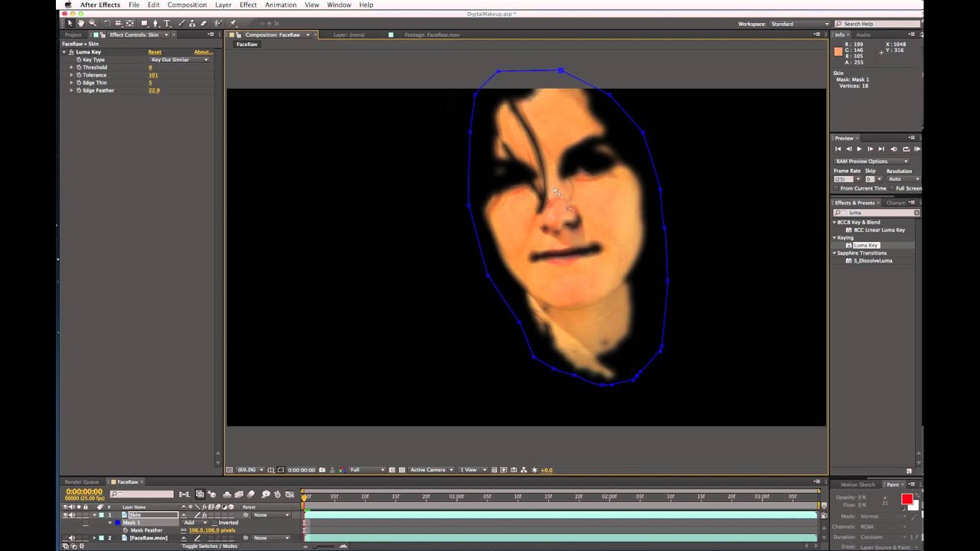Image resolution: width=980 pixels, height=551 pixels.
Task: Select the Clone Stamp tool
Action: pos(193,24)
